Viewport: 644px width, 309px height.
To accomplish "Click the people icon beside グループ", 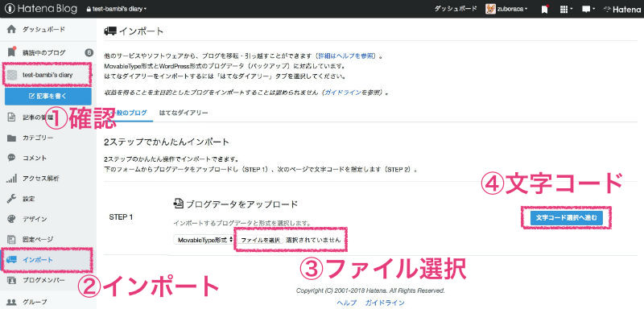I will (11, 302).
